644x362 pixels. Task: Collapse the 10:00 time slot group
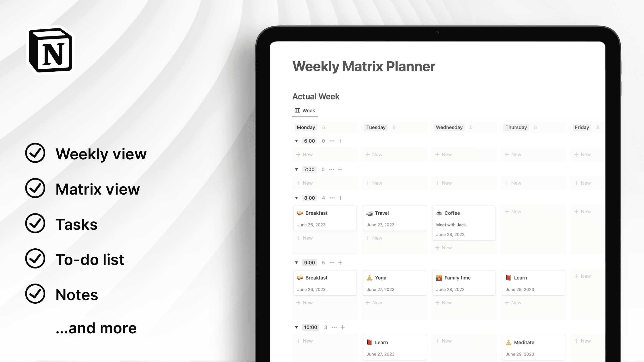coord(297,327)
